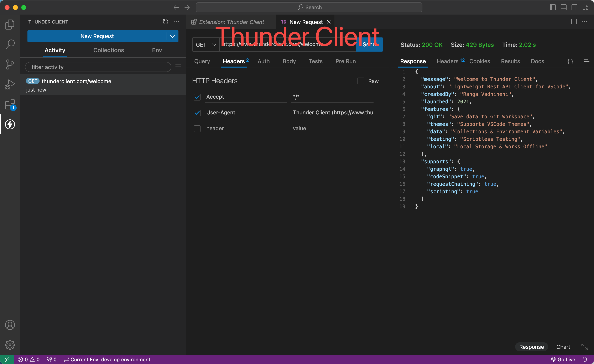Open editor more actions menu

click(585, 22)
